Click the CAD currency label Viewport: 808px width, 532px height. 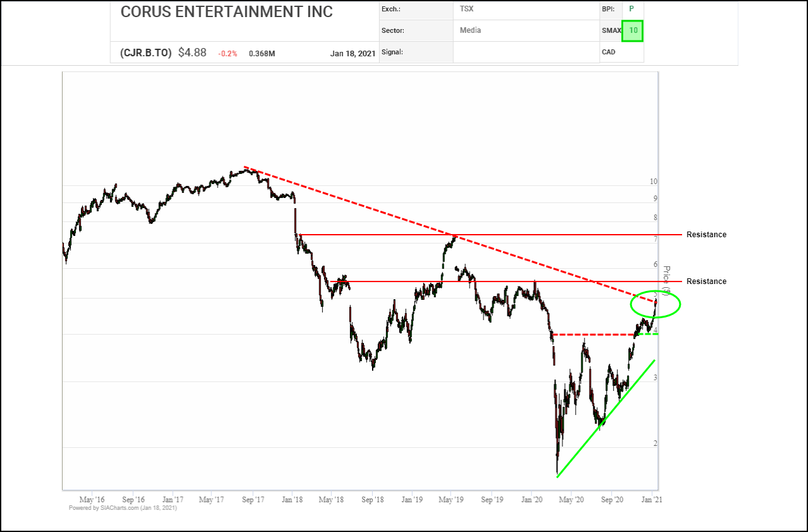click(x=608, y=52)
